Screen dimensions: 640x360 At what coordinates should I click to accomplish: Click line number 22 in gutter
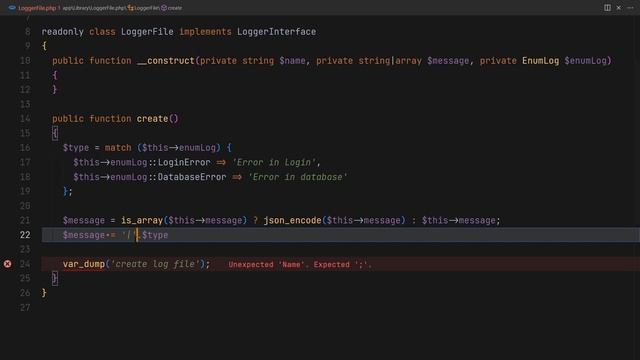(25, 235)
